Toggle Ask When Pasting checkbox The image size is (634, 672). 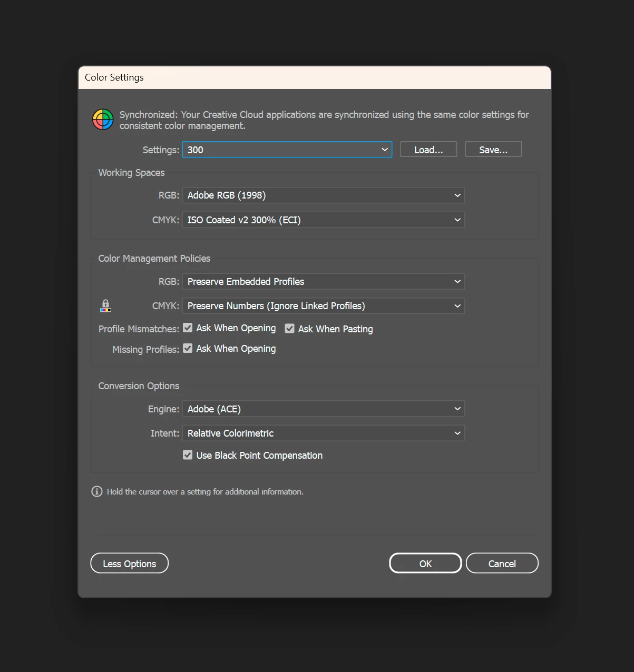tap(289, 329)
